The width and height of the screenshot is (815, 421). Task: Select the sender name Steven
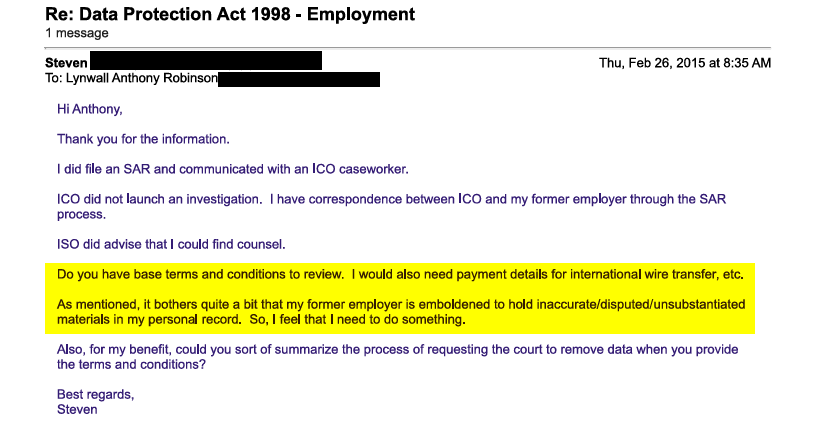pyautogui.click(x=67, y=63)
